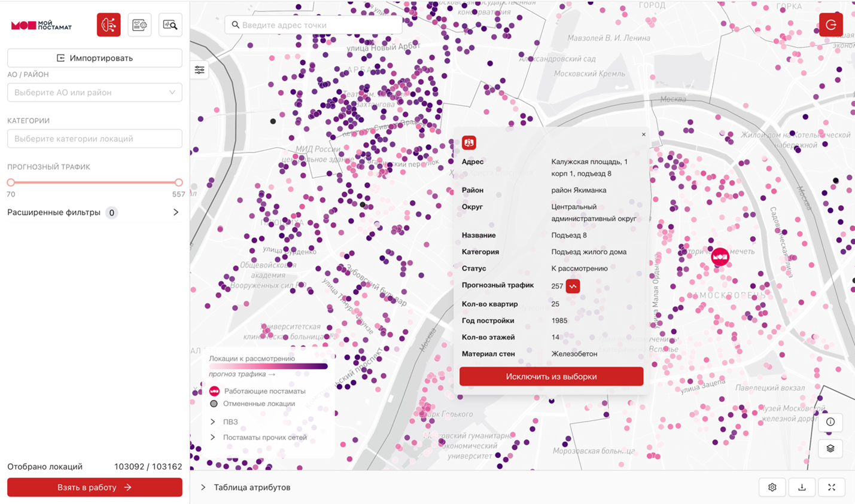Click the right handle of traffic slider
This screenshot has height=504, width=855.
(178, 182)
